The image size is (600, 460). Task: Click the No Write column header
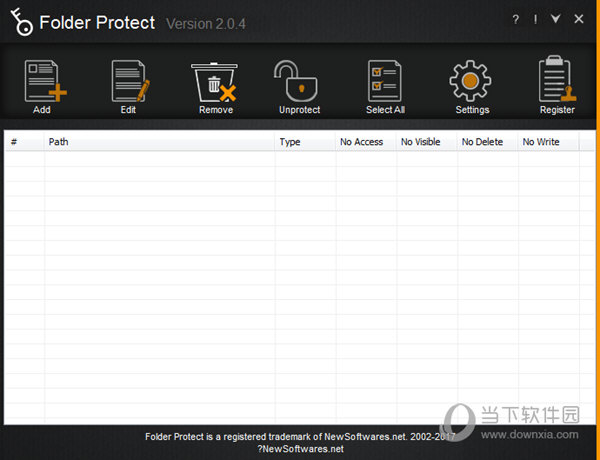(548, 142)
